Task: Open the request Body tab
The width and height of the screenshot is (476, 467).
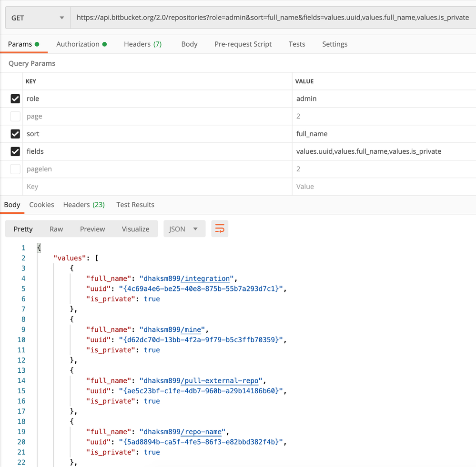Action: [x=190, y=44]
